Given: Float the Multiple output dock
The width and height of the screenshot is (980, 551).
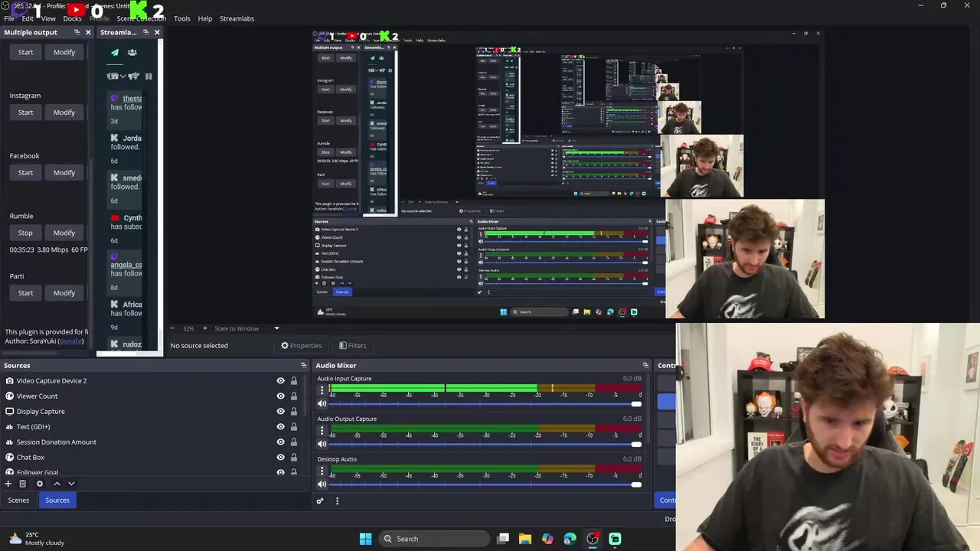Looking at the screenshot, I should 77,32.
